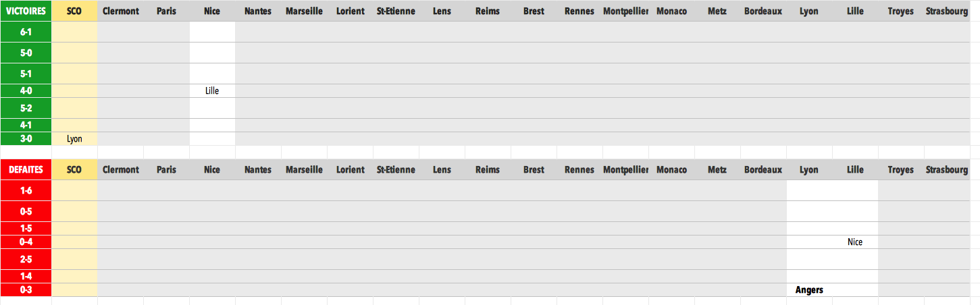
Task: Click the Montpellier header in the VICTOIRES table
Action: coord(625,11)
